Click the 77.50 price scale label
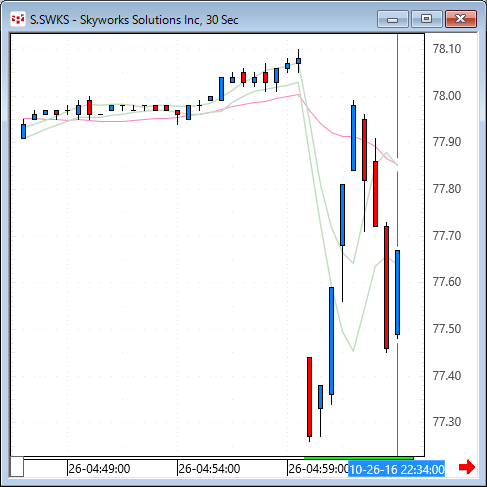 pyautogui.click(x=447, y=329)
